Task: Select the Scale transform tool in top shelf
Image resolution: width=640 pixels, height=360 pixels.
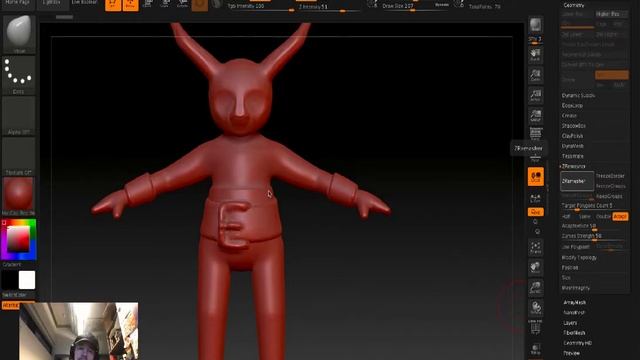Action: click(165, 4)
